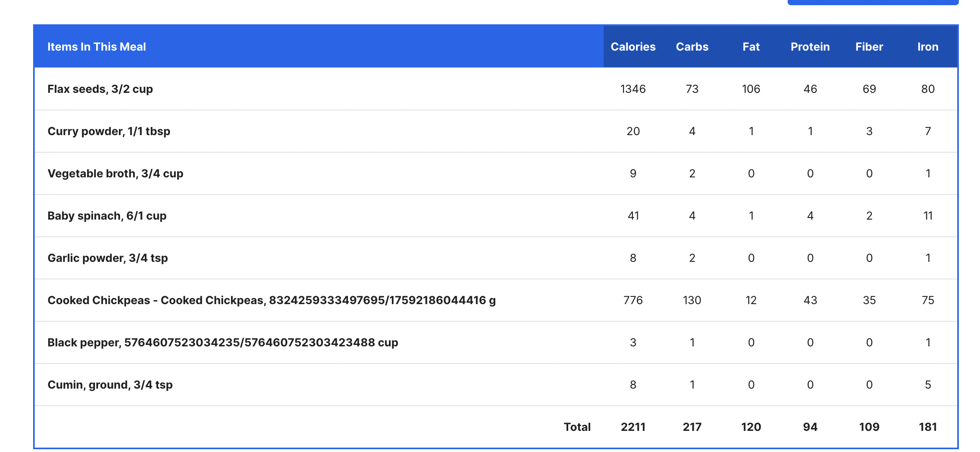This screenshot has width=980, height=452.
Task: Select the Garlic powder item
Action: (x=107, y=258)
